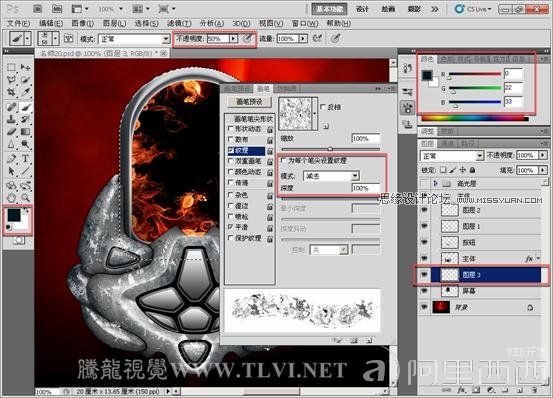Select the Healing Brush tool

coord(11,106)
